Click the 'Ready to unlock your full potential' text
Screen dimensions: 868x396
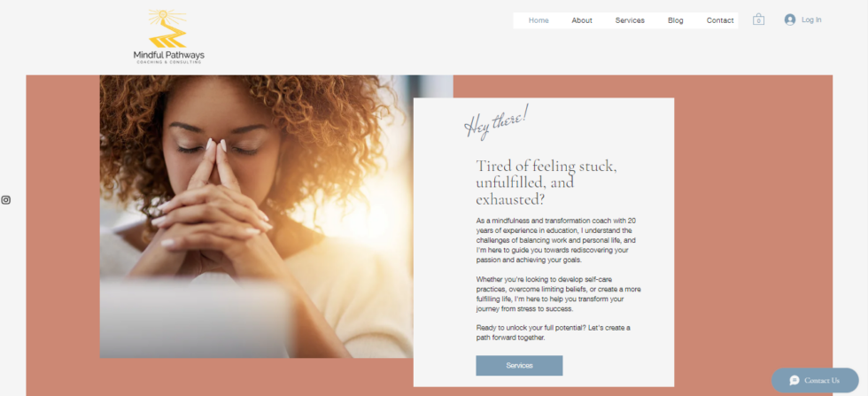[553, 332]
